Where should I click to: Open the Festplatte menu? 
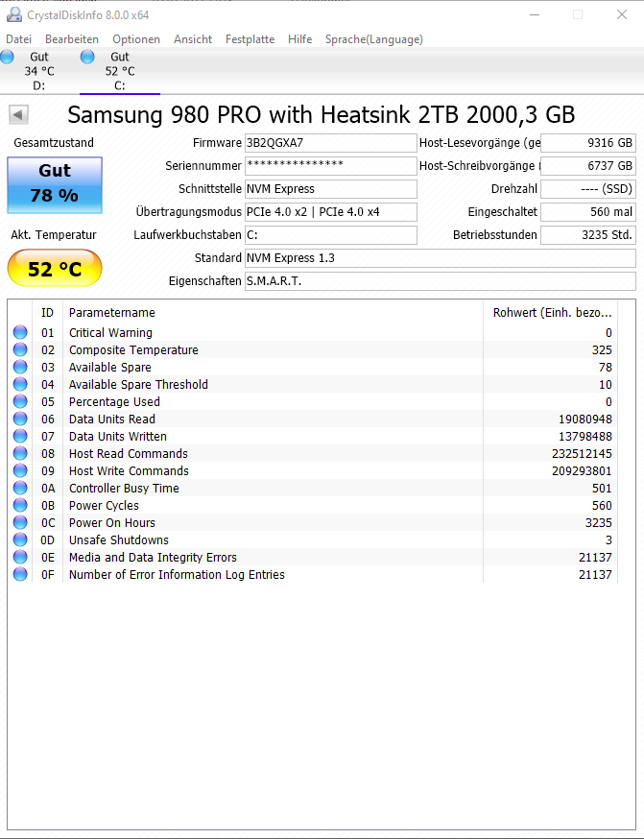(x=250, y=39)
